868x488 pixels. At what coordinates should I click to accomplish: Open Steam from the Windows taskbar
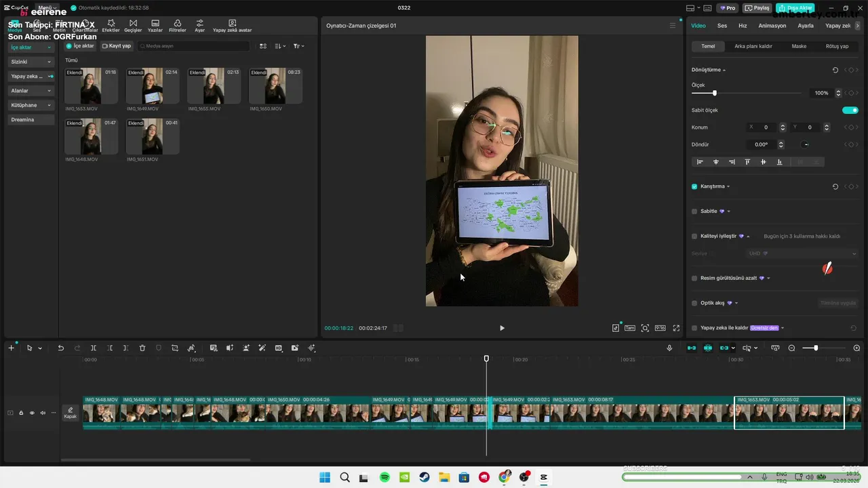coord(425,477)
